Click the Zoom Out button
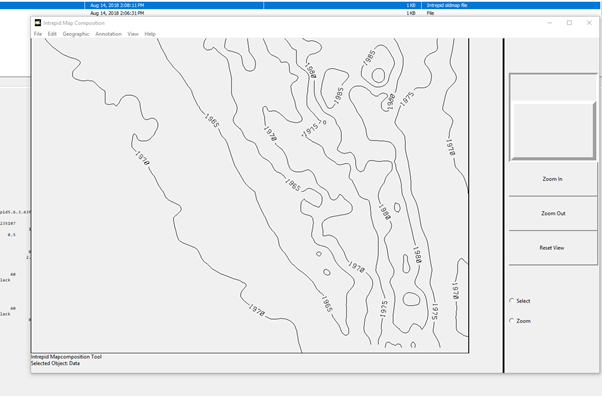 [x=552, y=213]
